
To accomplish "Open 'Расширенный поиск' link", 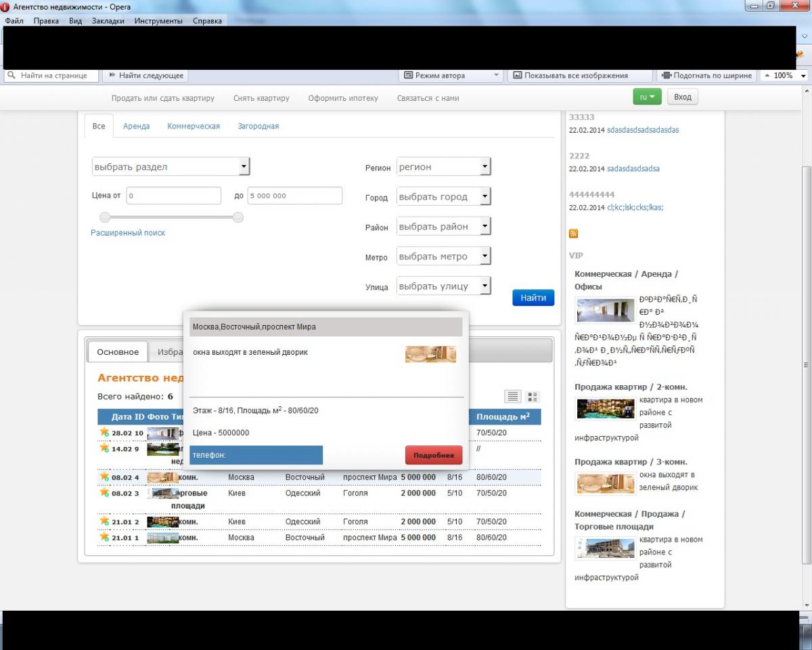I will [128, 232].
